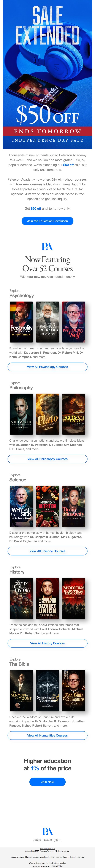
Task: Click the Sale Extended $50 off banner image
Action: pyautogui.click(x=47, y=74)
